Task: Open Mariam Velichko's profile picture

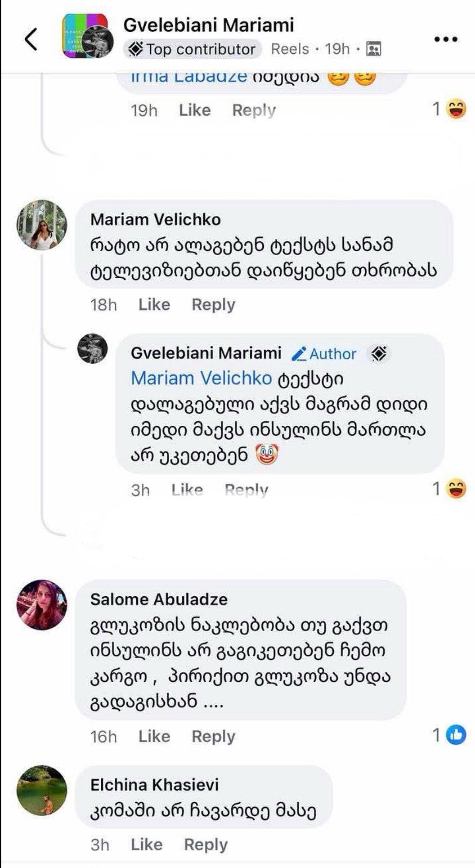Action: coord(42,225)
